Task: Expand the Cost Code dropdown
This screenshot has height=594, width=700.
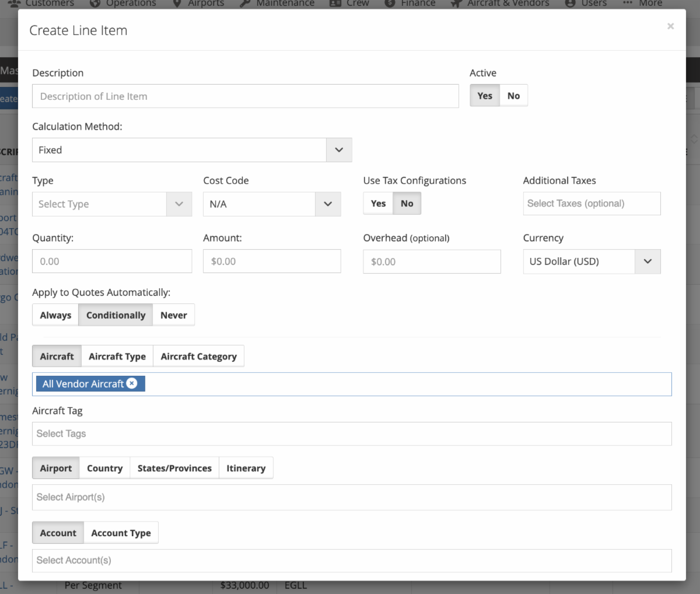Action: point(272,204)
